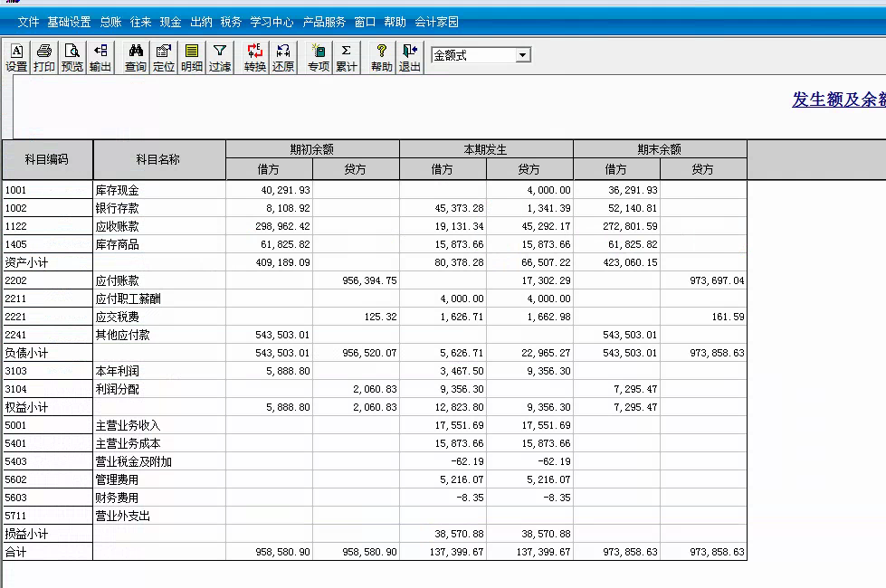Click the 权益小计 subtotal label
Screen dimensions: 886x588
click(x=26, y=407)
